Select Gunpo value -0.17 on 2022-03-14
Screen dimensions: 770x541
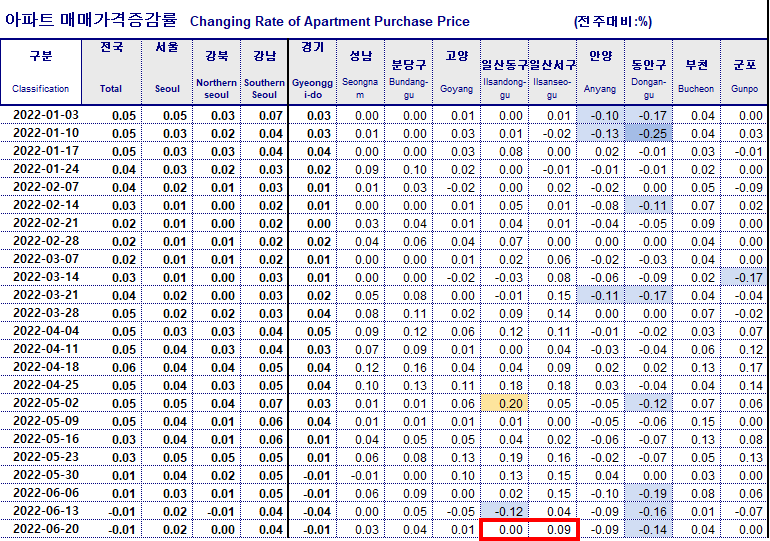point(744,277)
